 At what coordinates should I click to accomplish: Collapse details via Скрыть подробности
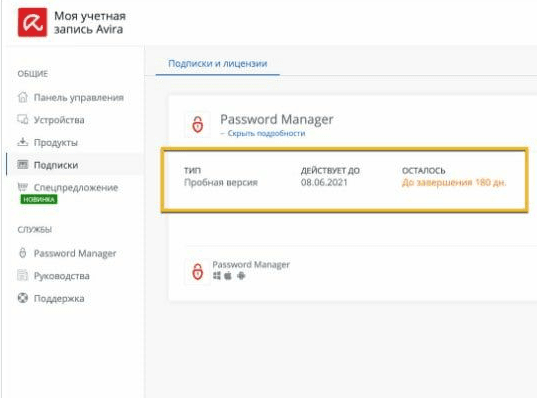tap(266, 133)
